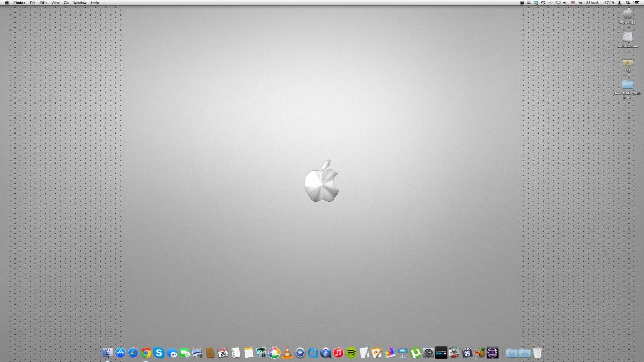The height and width of the screenshot is (362, 644).
Task: Open the Calendar app showing 28
Action: (x=223, y=353)
